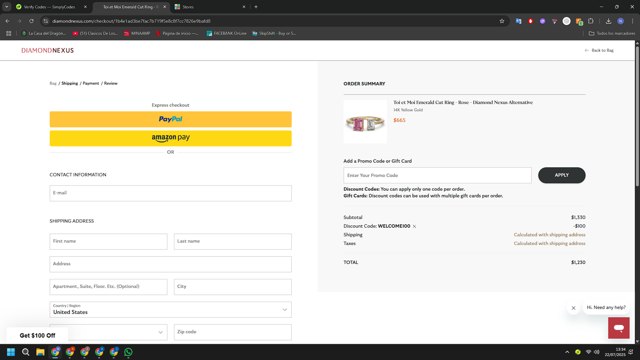This screenshot has height=360, width=640.
Task: Click the site info icon in address bar
Action: tap(46, 21)
